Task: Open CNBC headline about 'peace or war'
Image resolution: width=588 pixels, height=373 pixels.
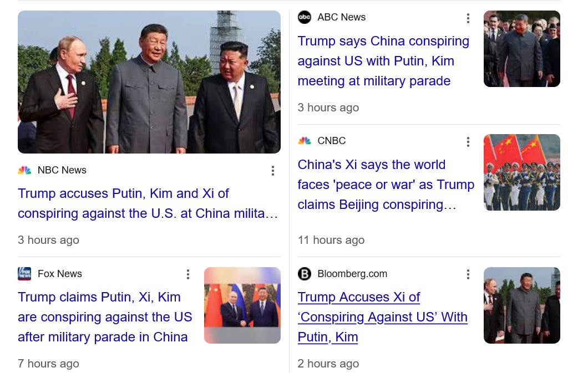Action: pyautogui.click(x=386, y=185)
